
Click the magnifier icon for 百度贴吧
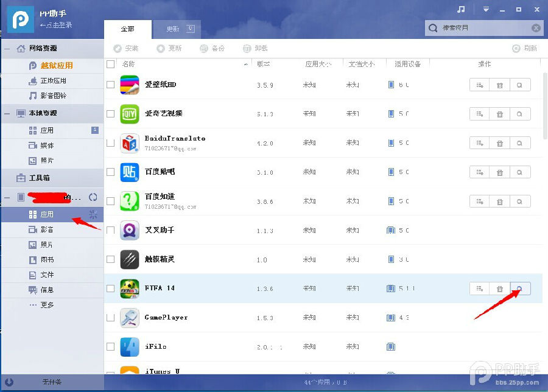(520, 172)
